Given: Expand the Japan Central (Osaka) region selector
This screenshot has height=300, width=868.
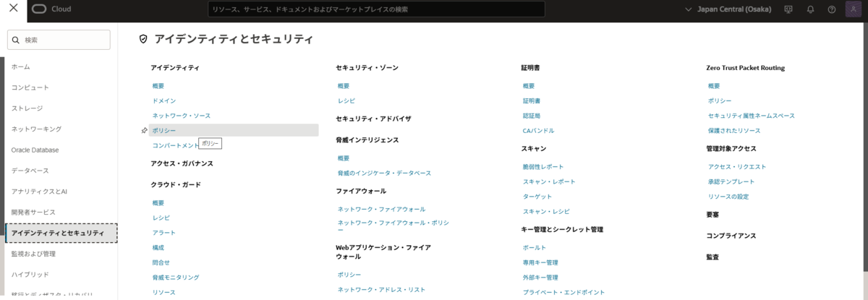Looking at the screenshot, I should coord(729,9).
